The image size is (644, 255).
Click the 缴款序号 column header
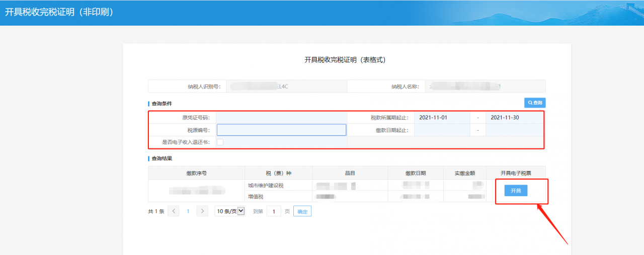pyautogui.click(x=196, y=173)
